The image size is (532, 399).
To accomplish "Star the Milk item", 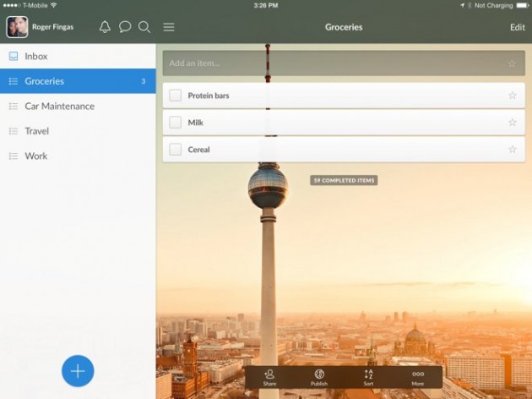I will click(x=513, y=123).
